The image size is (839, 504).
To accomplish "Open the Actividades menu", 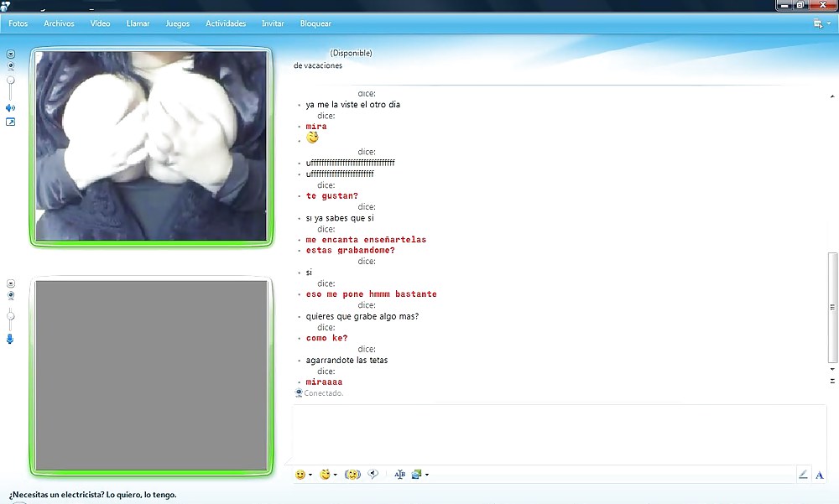I will point(226,23).
